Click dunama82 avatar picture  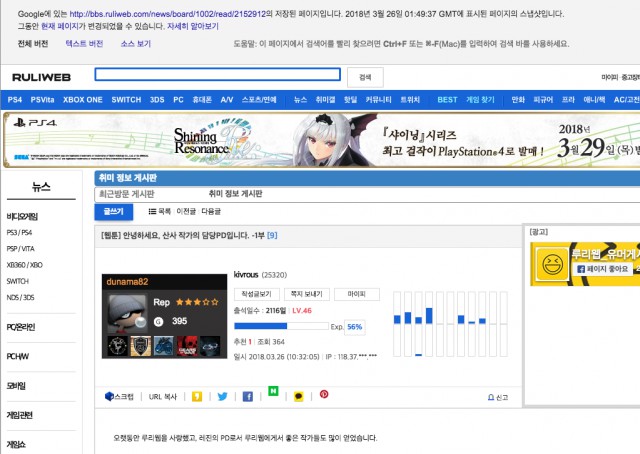(x=127, y=314)
